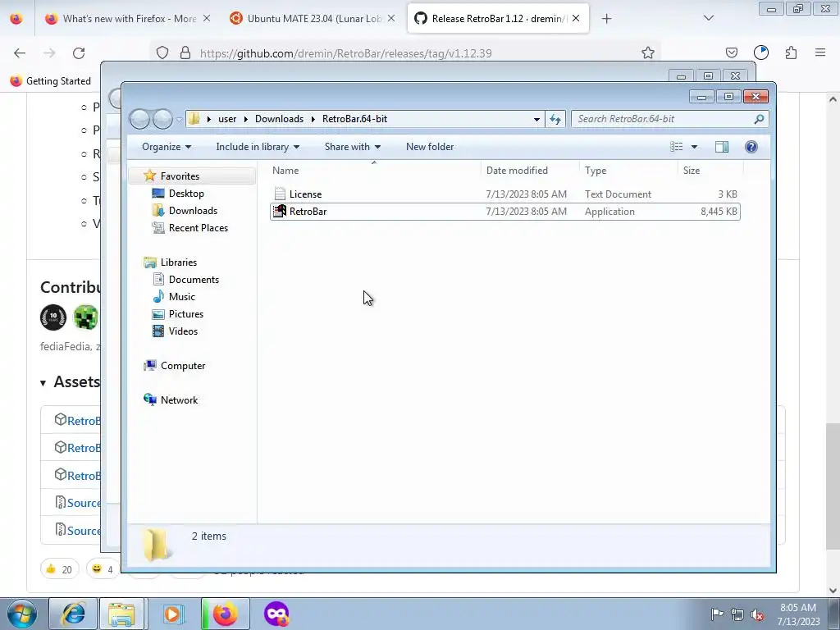Sort by Name column header
The height and width of the screenshot is (630, 840).
[375, 171]
